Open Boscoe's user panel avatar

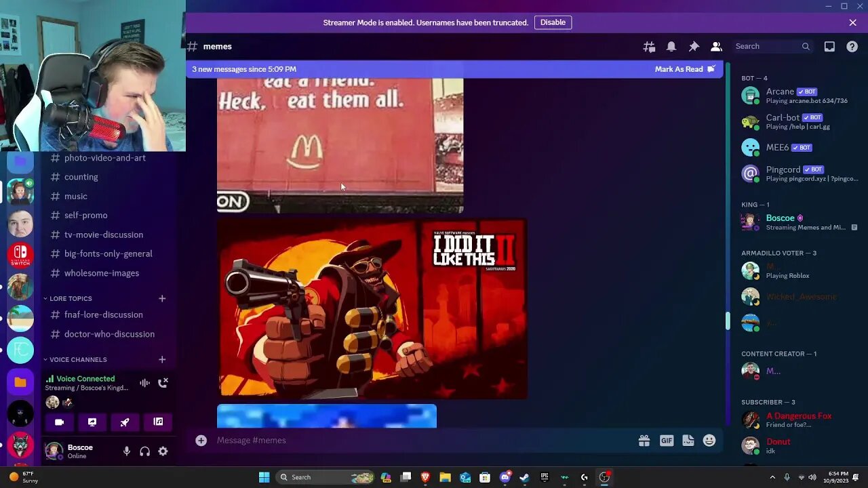54,451
